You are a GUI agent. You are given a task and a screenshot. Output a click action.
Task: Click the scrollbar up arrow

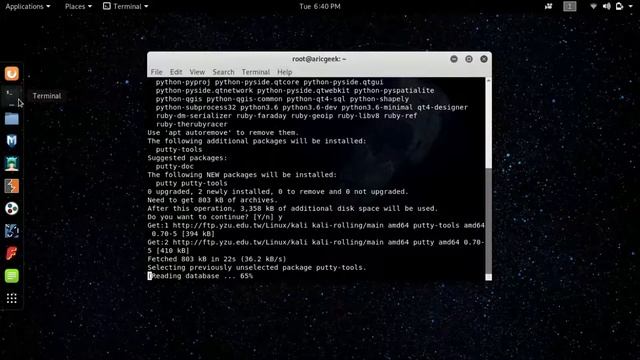click(488, 80)
